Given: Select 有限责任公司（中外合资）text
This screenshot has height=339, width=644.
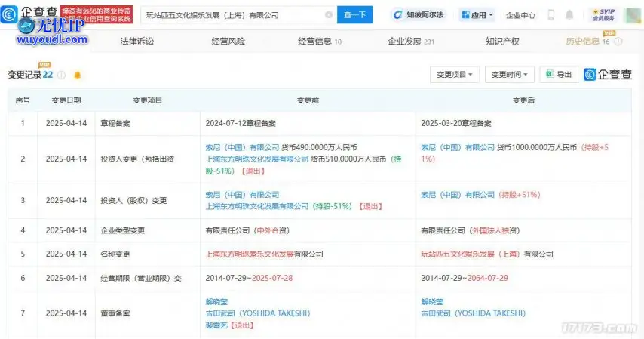Looking at the screenshot, I should [247, 230].
